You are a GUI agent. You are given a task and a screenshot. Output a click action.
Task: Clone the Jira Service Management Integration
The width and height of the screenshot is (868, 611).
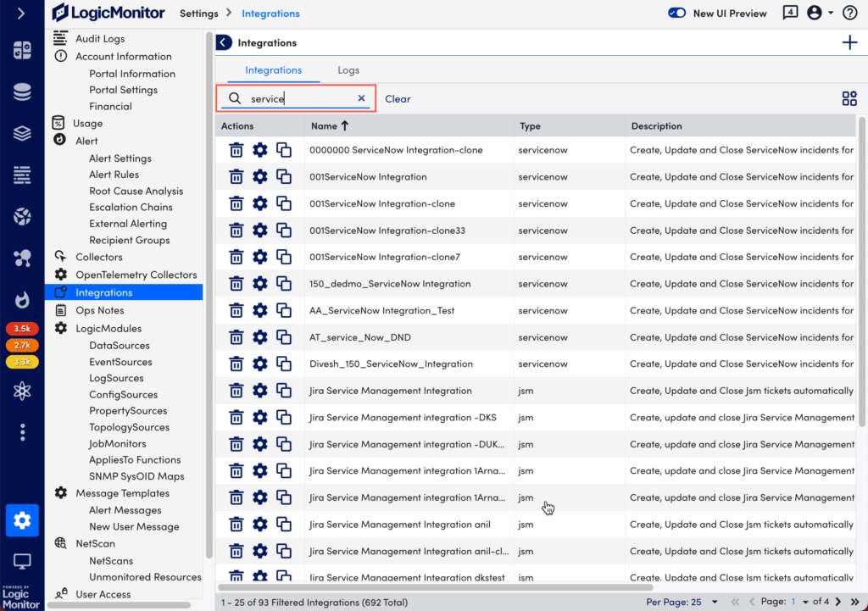coord(284,391)
